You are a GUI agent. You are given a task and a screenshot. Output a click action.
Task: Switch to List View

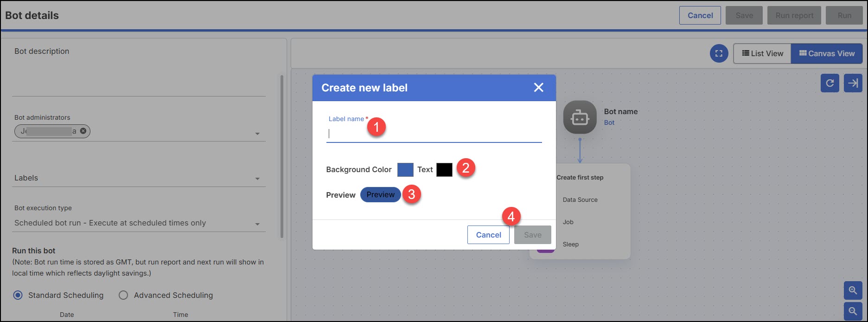[x=762, y=53]
